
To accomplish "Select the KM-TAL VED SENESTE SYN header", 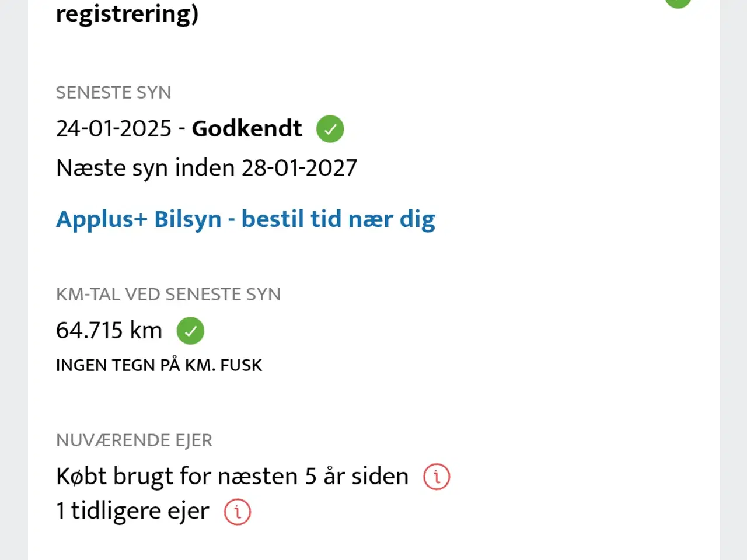I will [168, 294].
